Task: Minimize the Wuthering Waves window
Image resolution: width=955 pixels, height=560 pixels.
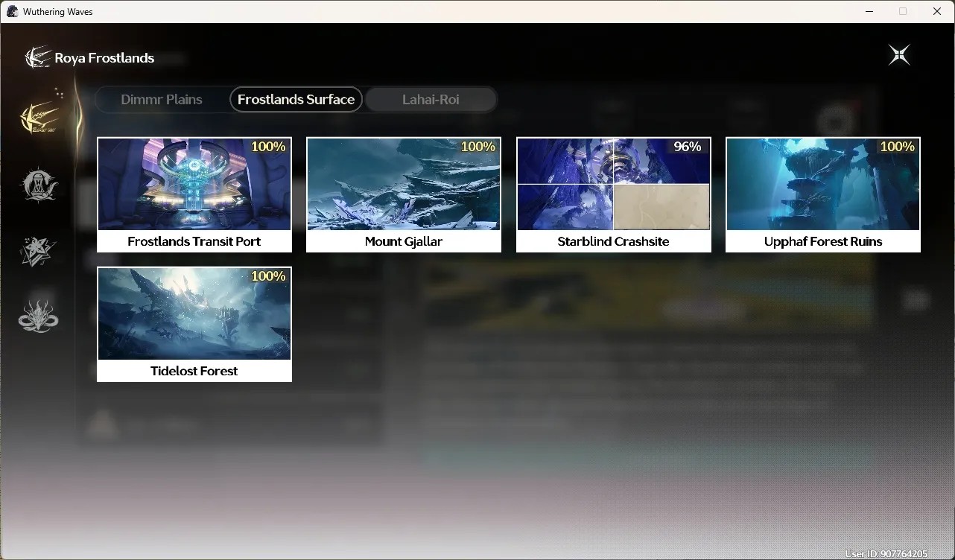Action: [x=869, y=11]
